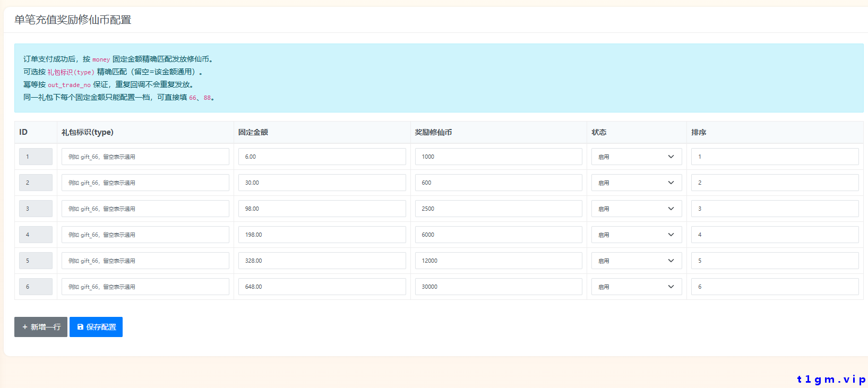Click the 排序 sort field in row 5
This screenshot has width=868, height=388.
coord(775,261)
